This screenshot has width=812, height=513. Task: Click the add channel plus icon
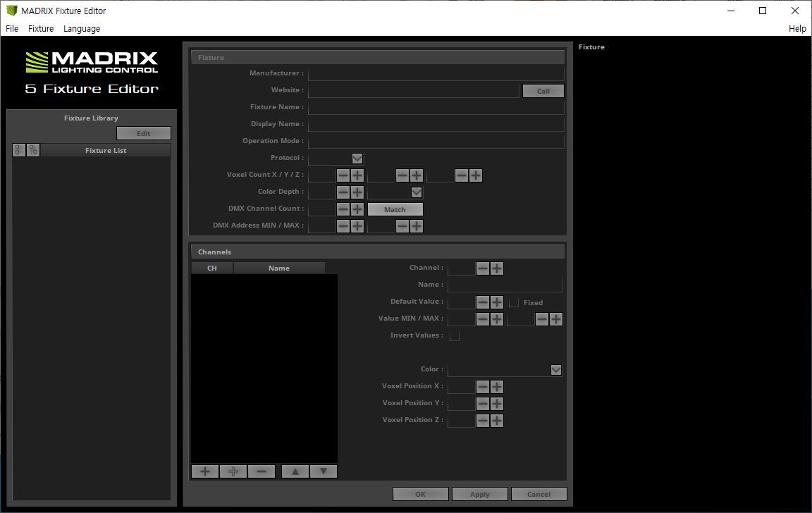click(205, 471)
